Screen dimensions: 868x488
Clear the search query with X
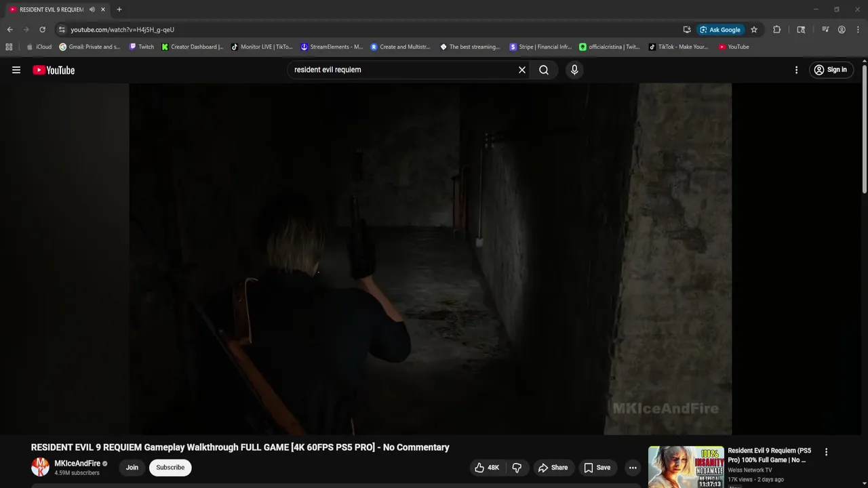click(x=522, y=70)
